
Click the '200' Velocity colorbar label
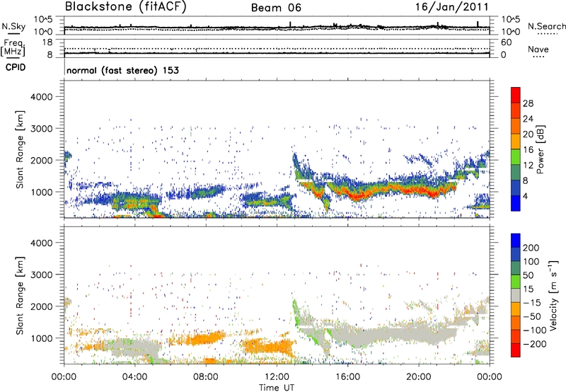click(531, 248)
